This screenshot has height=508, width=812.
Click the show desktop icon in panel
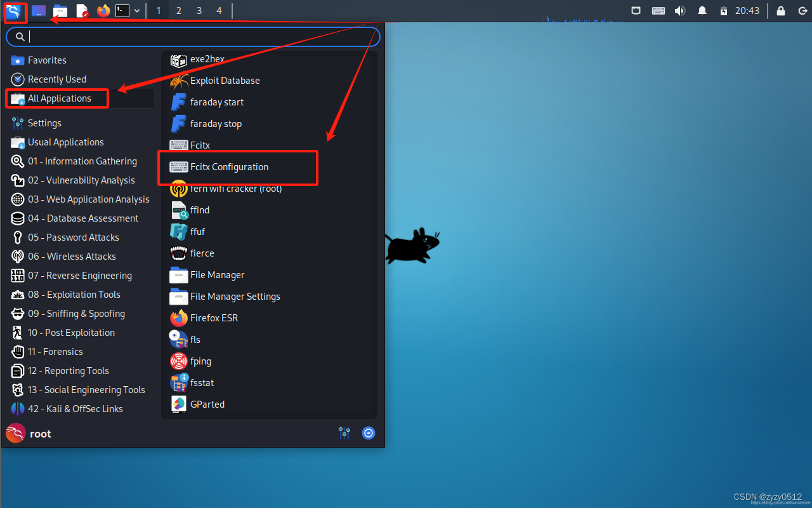coord(39,11)
